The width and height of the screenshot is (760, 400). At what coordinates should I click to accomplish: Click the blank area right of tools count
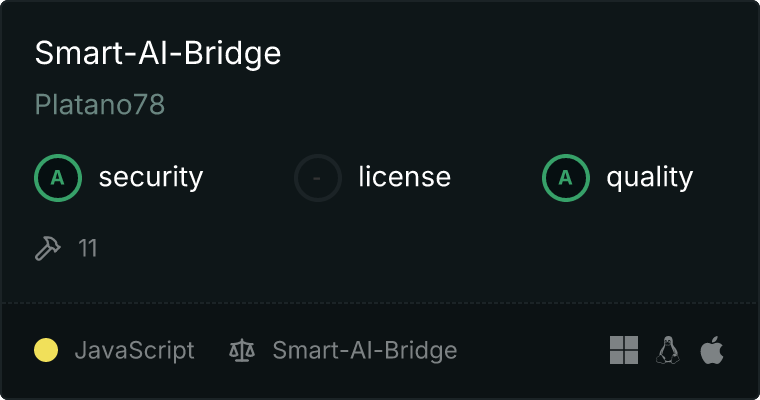(x=400, y=248)
